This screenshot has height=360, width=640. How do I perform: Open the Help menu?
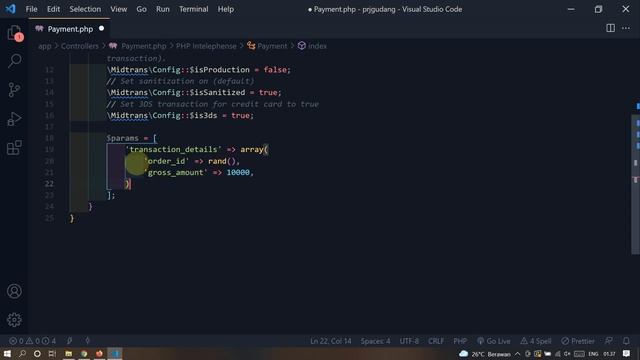point(226,9)
